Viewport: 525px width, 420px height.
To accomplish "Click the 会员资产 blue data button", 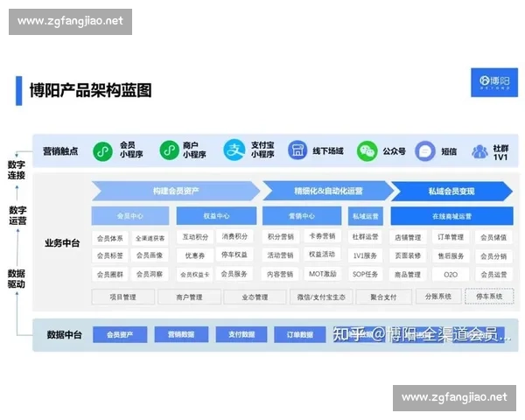I will [x=120, y=334].
